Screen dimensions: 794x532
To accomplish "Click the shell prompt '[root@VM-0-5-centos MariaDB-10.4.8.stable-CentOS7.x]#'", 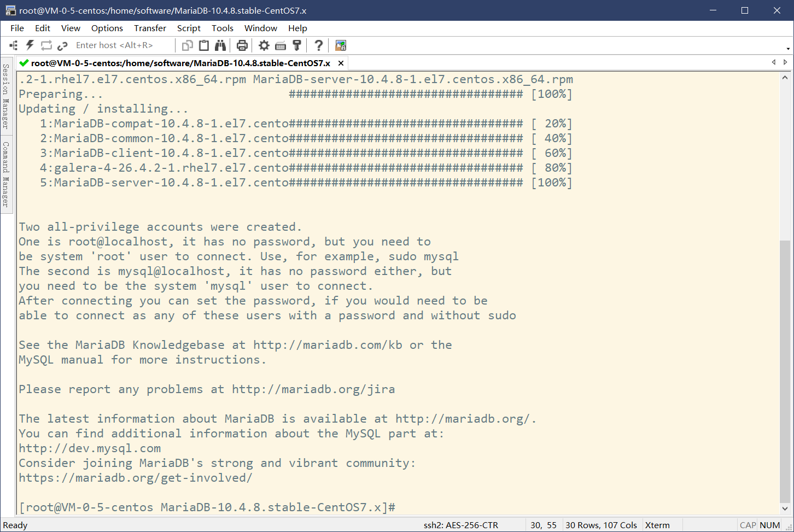I will [x=207, y=507].
